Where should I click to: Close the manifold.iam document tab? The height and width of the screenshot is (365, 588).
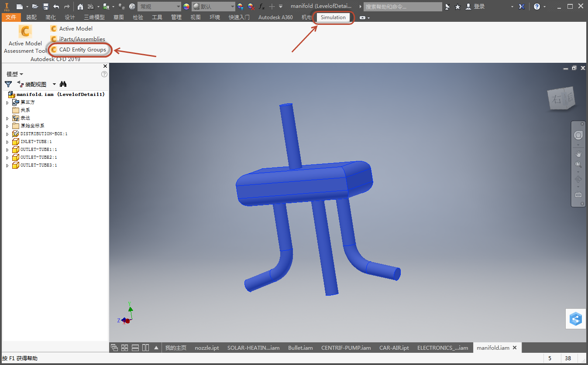coord(515,348)
